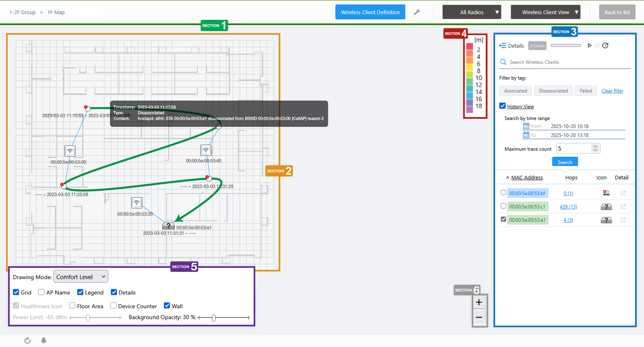This screenshot has width=644, height=347.
Task: Open the Drawing Mode Comfort Level dropdown
Action: click(x=81, y=277)
